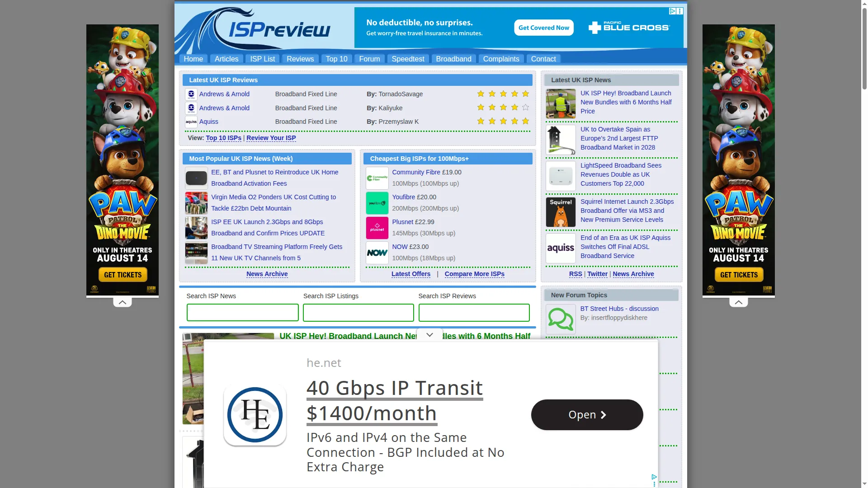Open the BT Street Hubs forum chat icon
Viewport: 868px width, 488px height.
tap(561, 319)
